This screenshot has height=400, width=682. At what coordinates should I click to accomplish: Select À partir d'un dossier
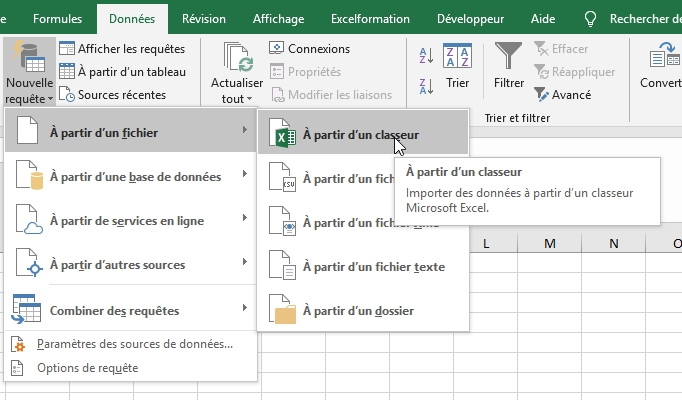click(x=363, y=310)
